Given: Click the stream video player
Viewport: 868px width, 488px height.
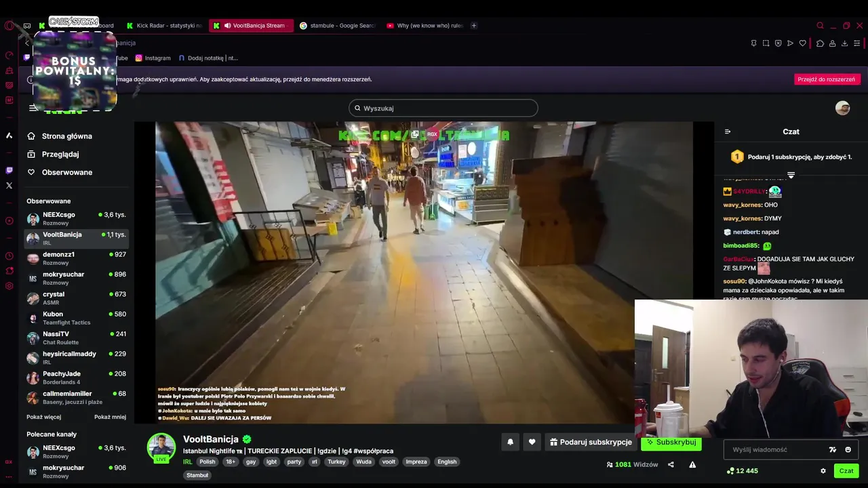Looking at the screenshot, I should click(424, 272).
